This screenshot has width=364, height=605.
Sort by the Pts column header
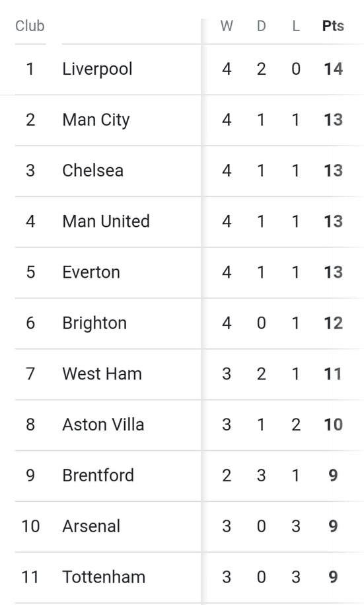coord(333,26)
